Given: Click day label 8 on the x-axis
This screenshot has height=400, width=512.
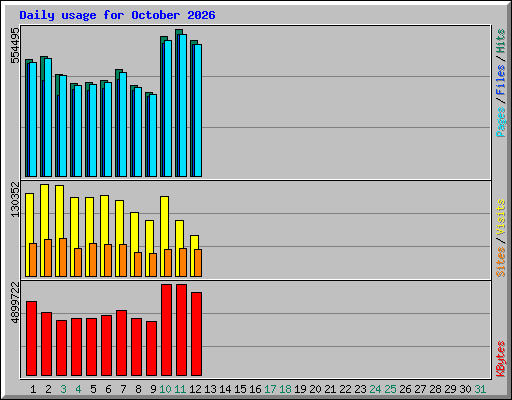Looking at the screenshot, I should 138,389.
